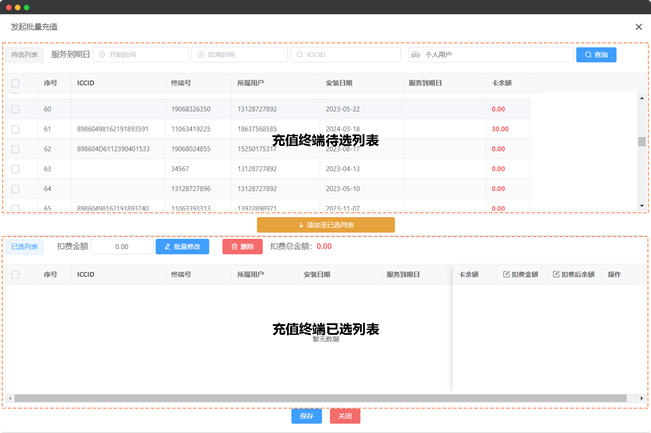Click the macOS red close window button
Viewport: 651px width, 433px height.
point(8,7)
